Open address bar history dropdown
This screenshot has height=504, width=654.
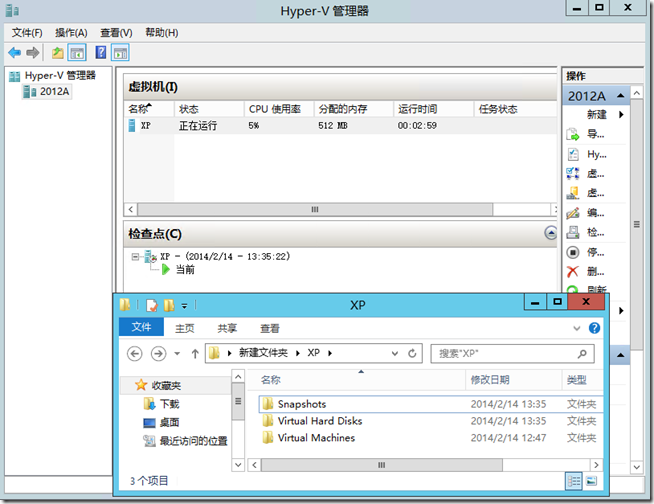point(395,354)
